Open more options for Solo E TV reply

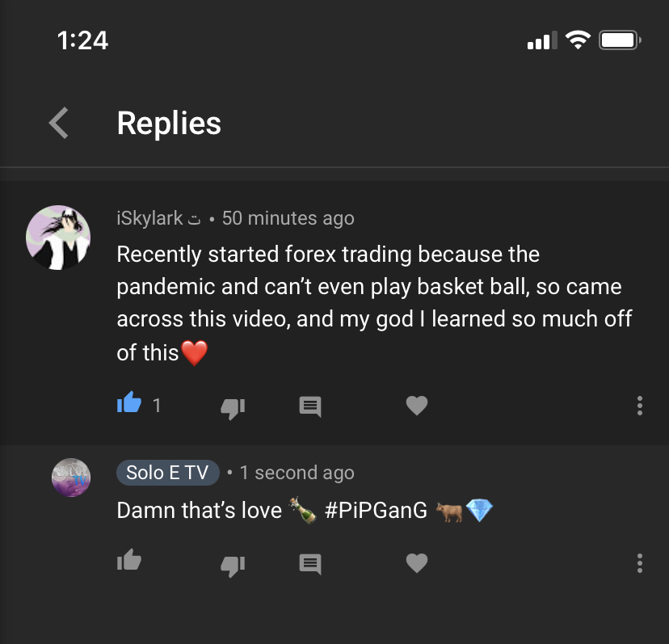639,562
